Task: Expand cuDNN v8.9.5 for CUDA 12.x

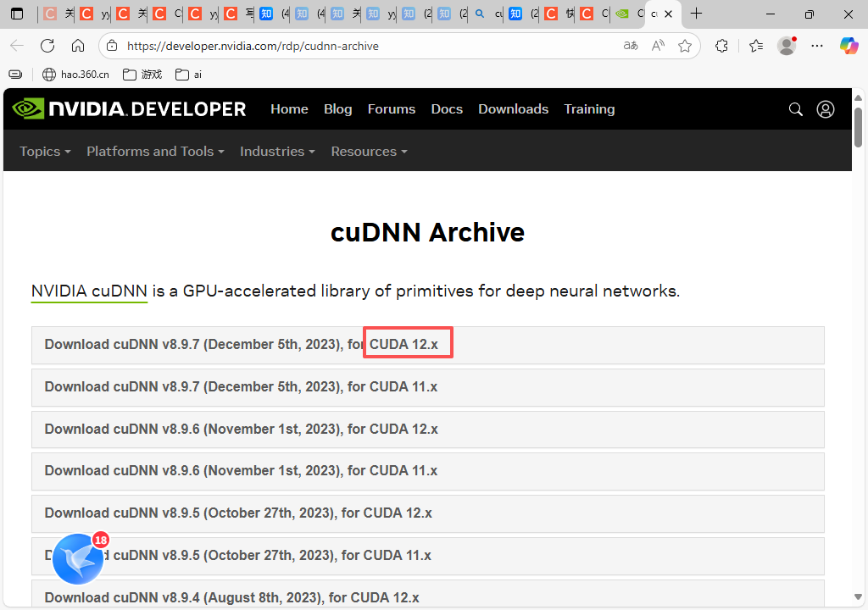Action: click(x=428, y=513)
